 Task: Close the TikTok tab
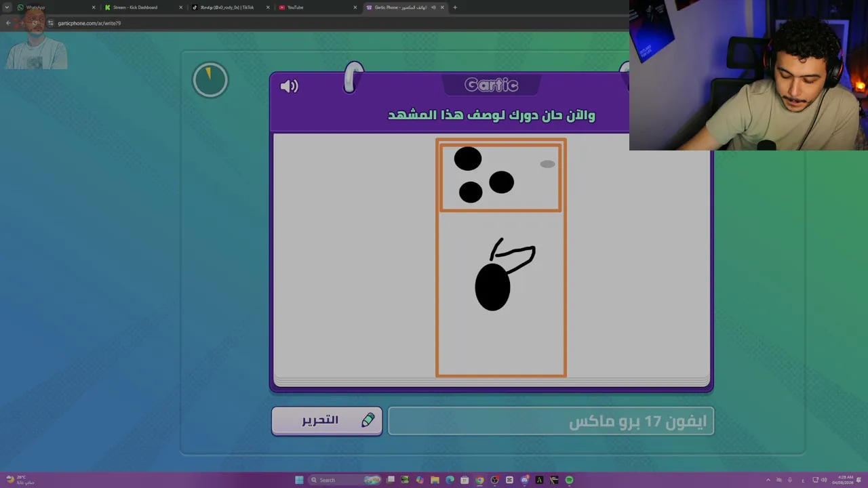(x=268, y=7)
